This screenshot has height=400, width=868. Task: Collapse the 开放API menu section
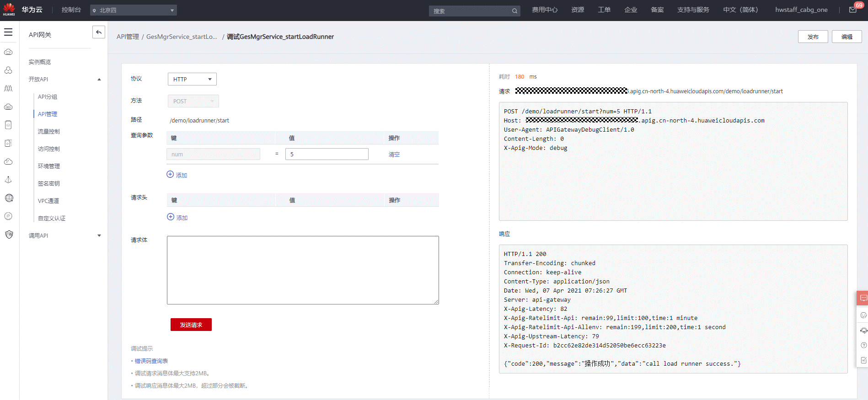pos(99,80)
